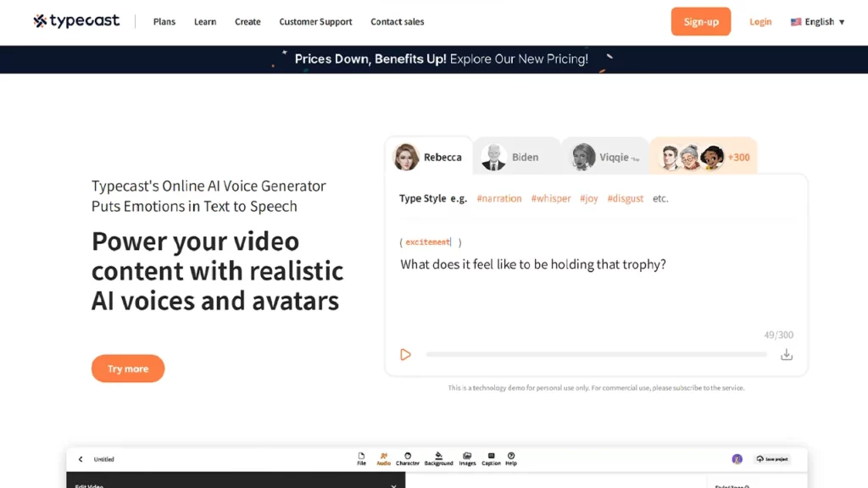868x488 pixels.
Task: Click the orange Sign-up button
Action: (700, 22)
